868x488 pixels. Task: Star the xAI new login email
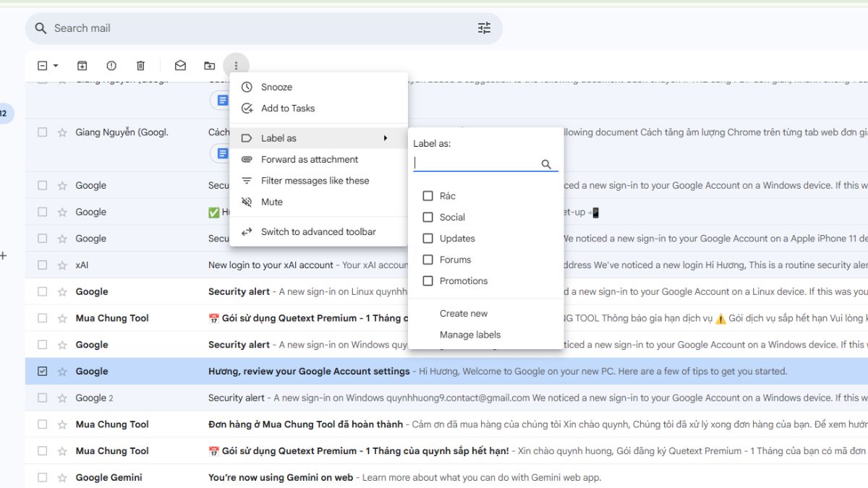tap(62, 265)
